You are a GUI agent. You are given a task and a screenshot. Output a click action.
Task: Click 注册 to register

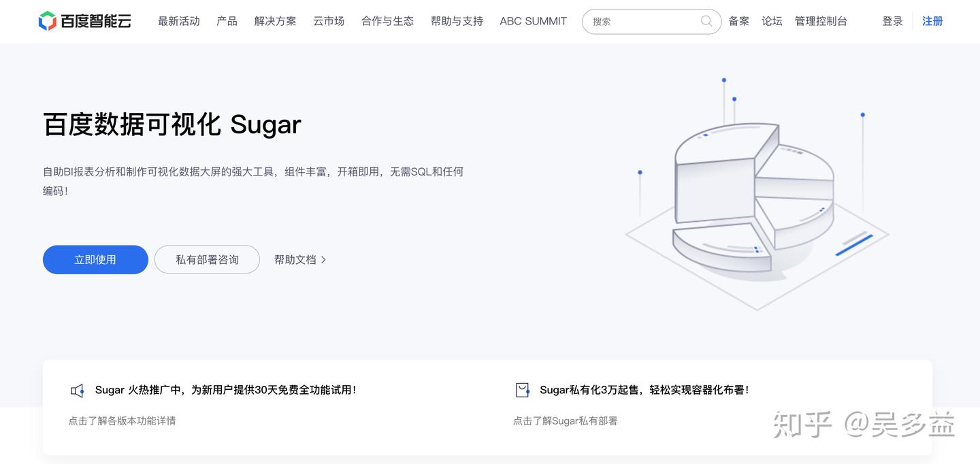pyautogui.click(x=932, y=21)
